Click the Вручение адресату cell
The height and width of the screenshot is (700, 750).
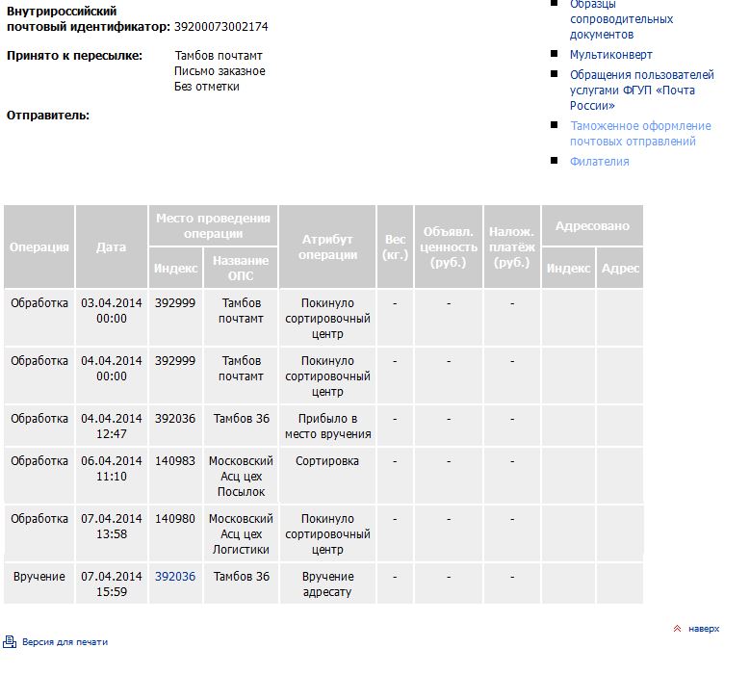(327, 584)
